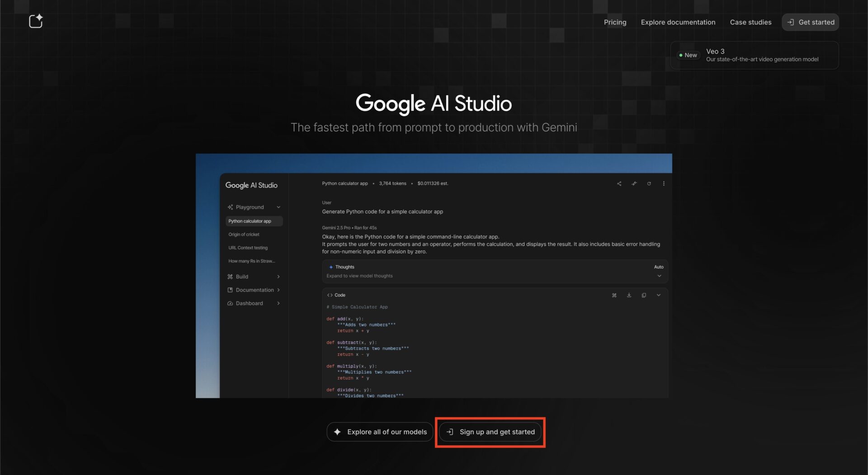Select the Playground icon in sidebar
Image resolution: width=868 pixels, height=475 pixels.
click(x=230, y=207)
